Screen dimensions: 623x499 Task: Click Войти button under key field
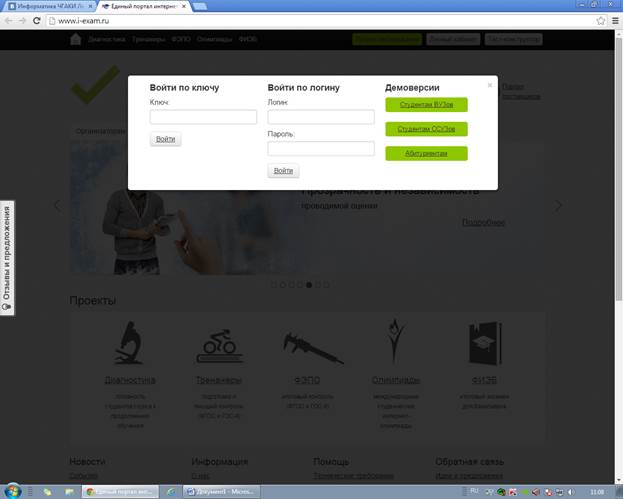pos(165,139)
